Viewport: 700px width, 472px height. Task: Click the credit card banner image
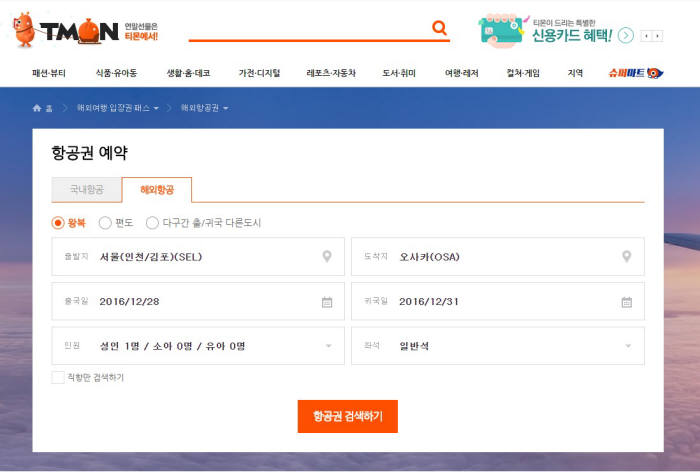503,31
